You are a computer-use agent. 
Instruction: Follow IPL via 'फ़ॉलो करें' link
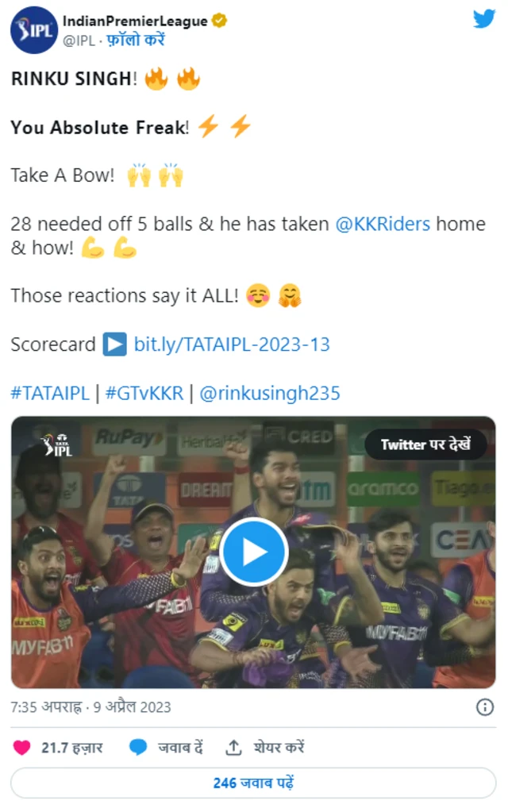point(136,40)
